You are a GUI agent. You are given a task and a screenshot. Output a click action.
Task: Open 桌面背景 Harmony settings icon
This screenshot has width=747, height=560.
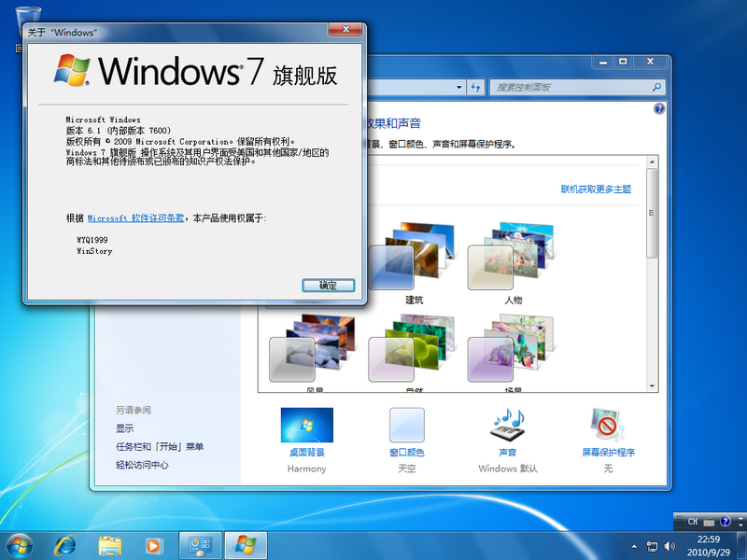(x=307, y=426)
